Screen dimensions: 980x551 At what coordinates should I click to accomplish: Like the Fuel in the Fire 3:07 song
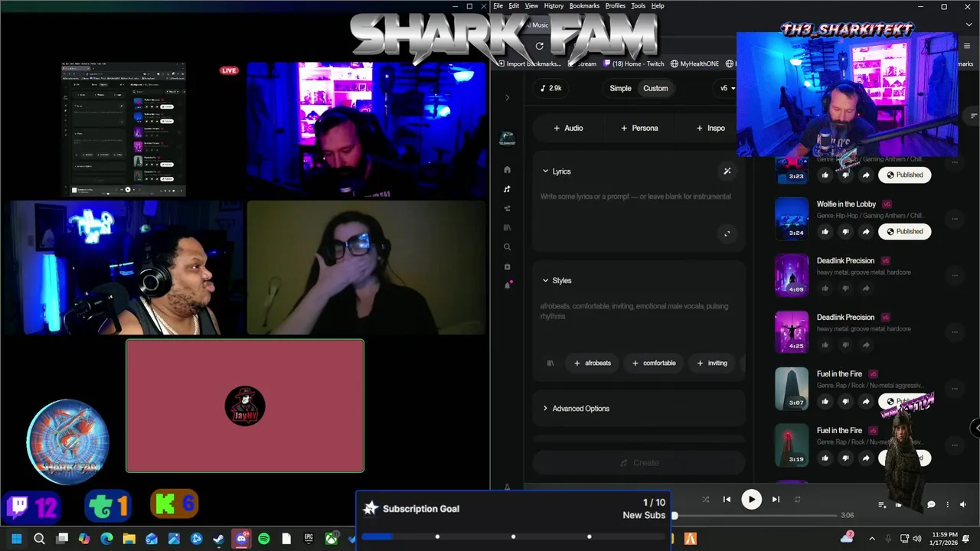[825, 401]
